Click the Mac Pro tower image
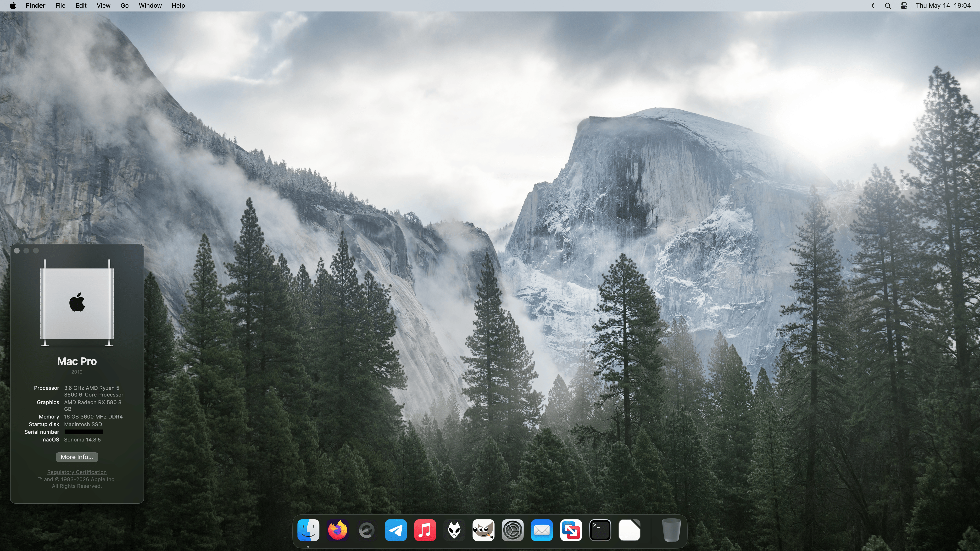 coord(77,303)
